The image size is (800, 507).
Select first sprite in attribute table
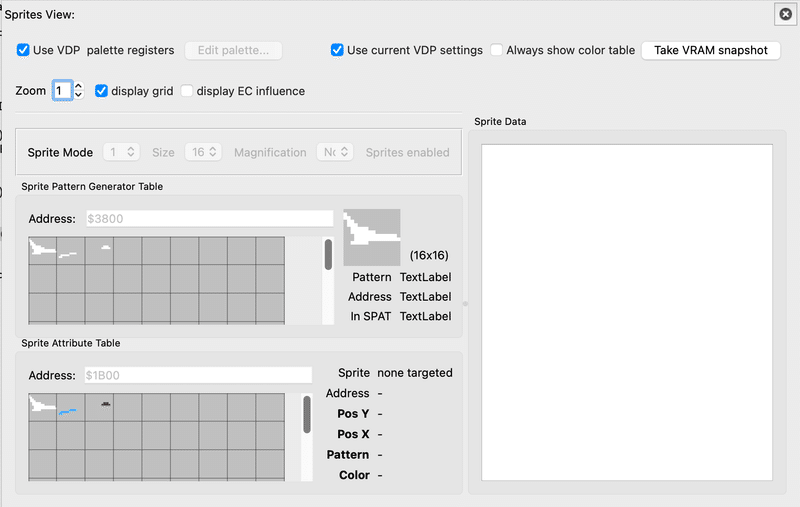43,407
